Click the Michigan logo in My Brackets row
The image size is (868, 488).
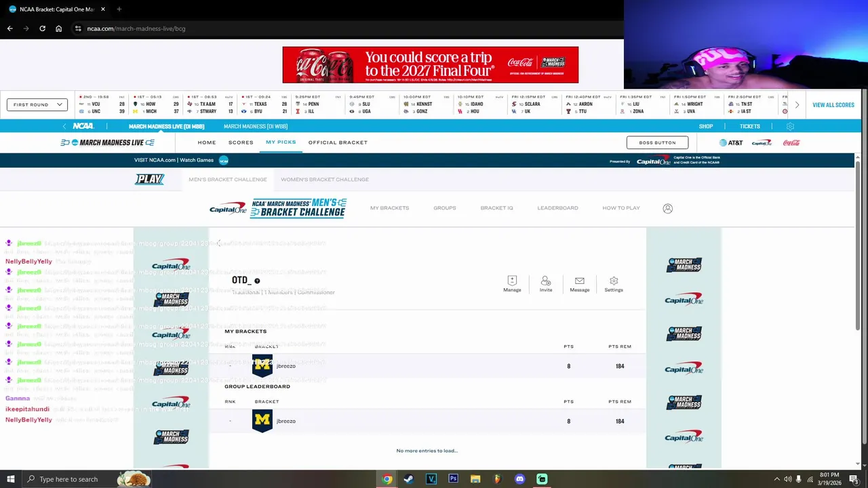pos(262,366)
